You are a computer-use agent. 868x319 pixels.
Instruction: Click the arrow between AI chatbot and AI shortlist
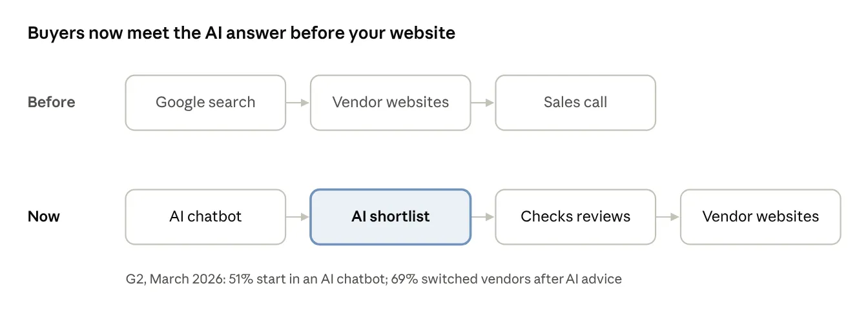[x=298, y=217]
